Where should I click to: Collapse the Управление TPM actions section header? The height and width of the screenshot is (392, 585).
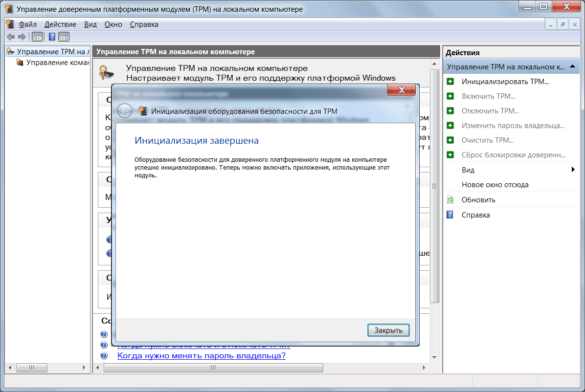tap(572, 66)
